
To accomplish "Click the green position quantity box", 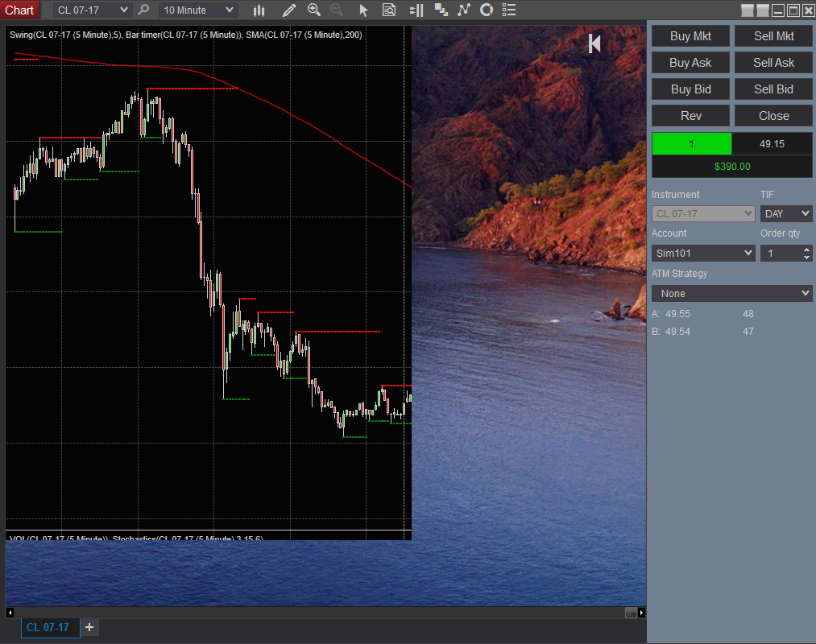I will (692, 144).
